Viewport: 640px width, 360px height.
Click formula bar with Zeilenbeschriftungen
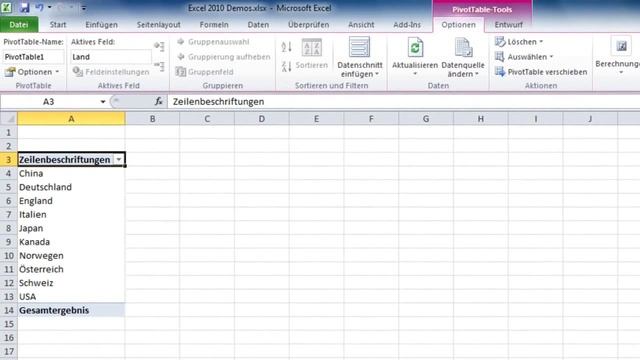[403, 102]
